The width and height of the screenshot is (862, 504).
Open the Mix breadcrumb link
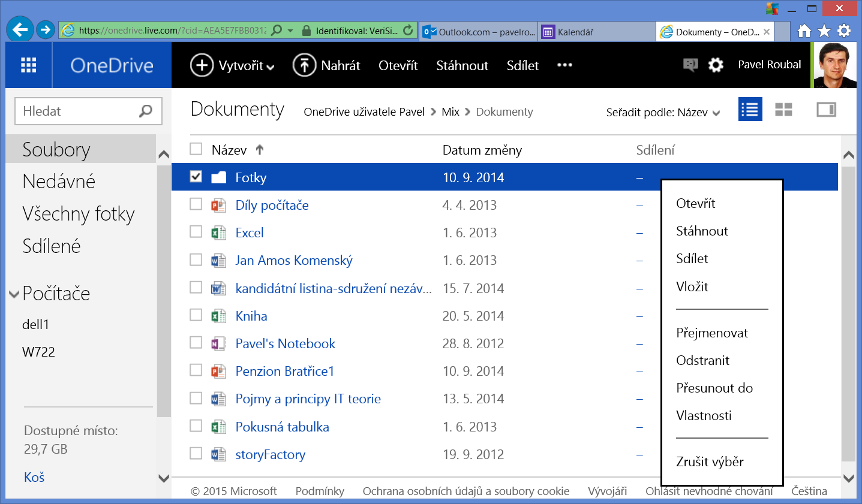tap(450, 111)
